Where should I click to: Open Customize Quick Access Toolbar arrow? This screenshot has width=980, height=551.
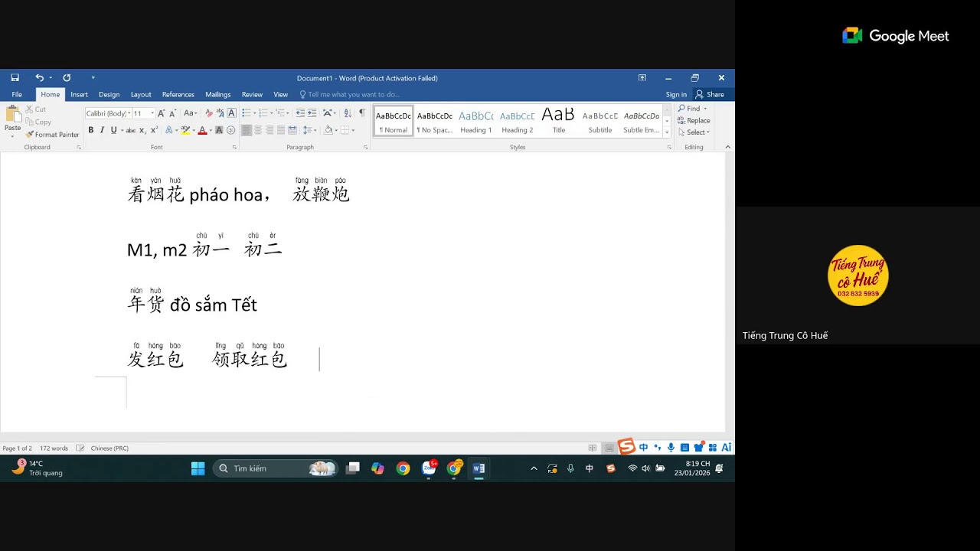(93, 77)
